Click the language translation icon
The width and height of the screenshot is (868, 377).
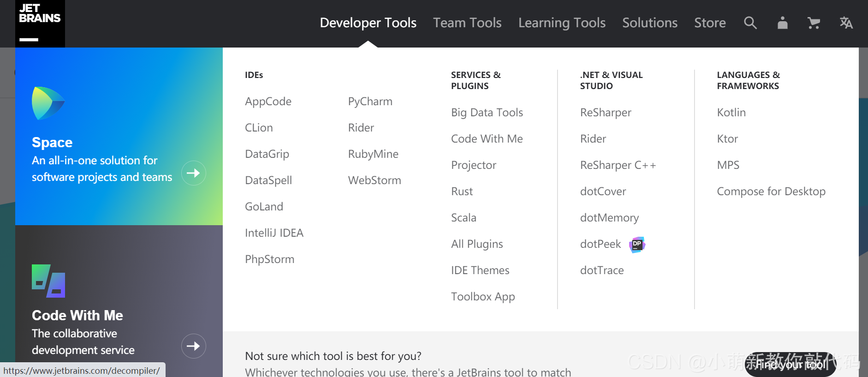pyautogui.click(x=846, y=23)
